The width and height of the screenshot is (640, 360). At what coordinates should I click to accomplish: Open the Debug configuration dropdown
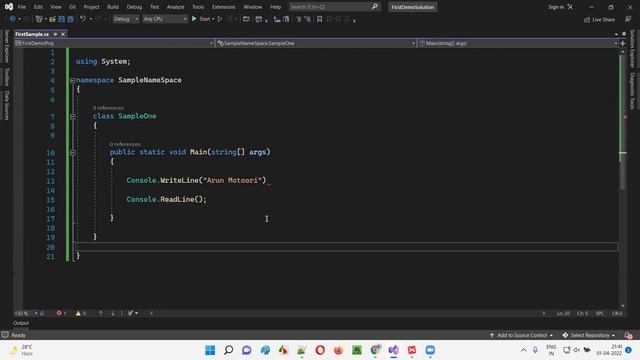tap(125, 19)
